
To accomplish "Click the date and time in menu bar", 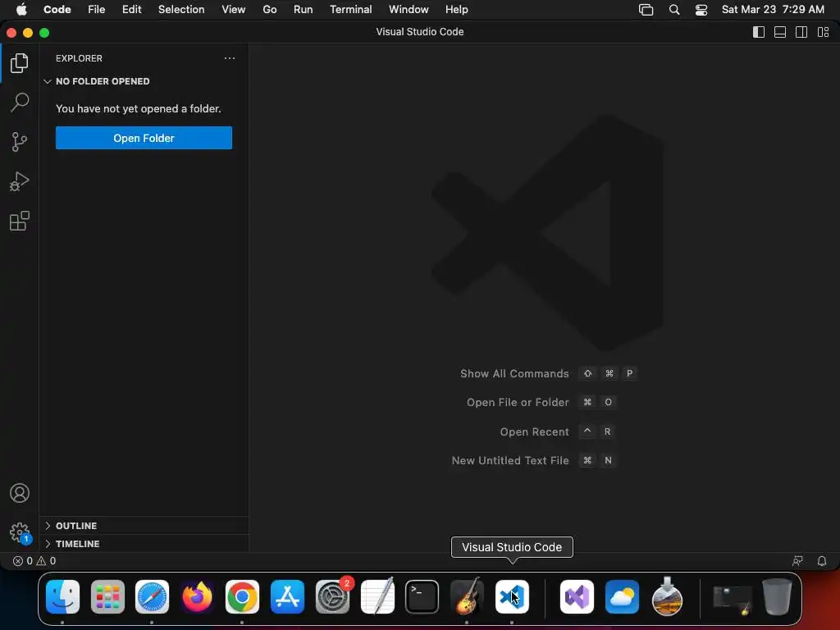I will [x=773, y=10].
